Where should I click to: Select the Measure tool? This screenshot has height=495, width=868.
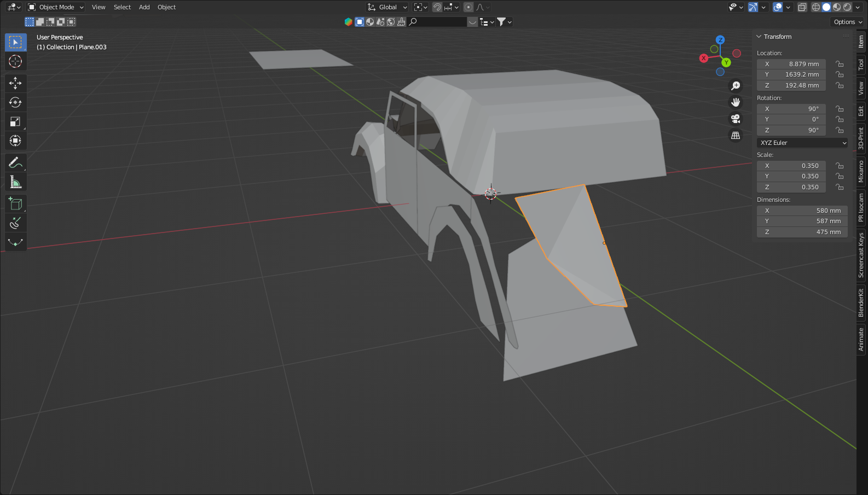pyautogui.click(x=15, y=182)
